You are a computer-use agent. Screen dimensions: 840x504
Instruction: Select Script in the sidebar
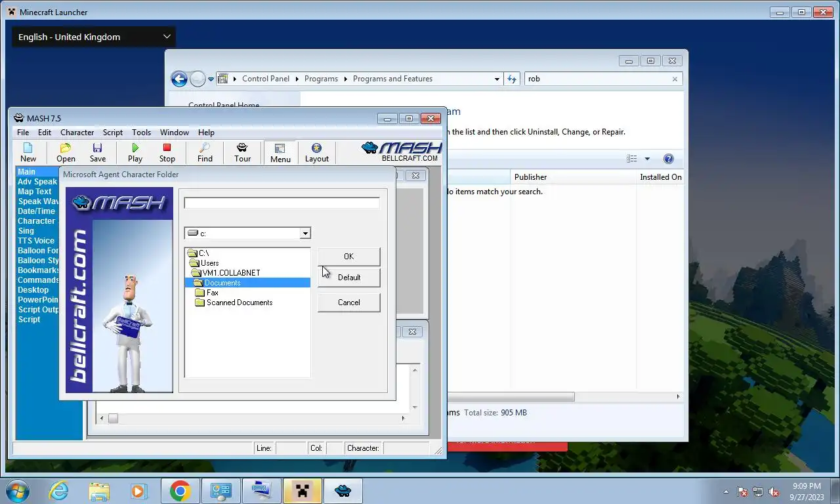(30, 320)
